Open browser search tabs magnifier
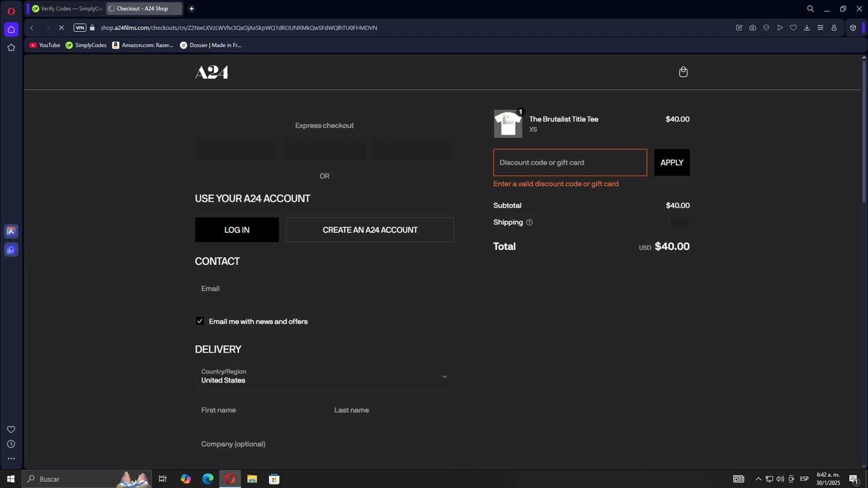The image size is (868, 488). point(810,9)
